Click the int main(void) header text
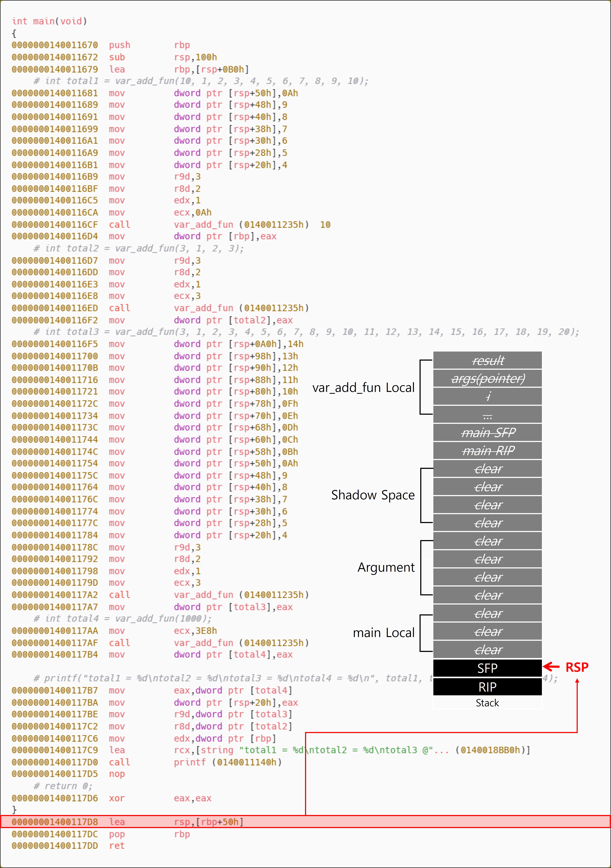 (50, 21)
